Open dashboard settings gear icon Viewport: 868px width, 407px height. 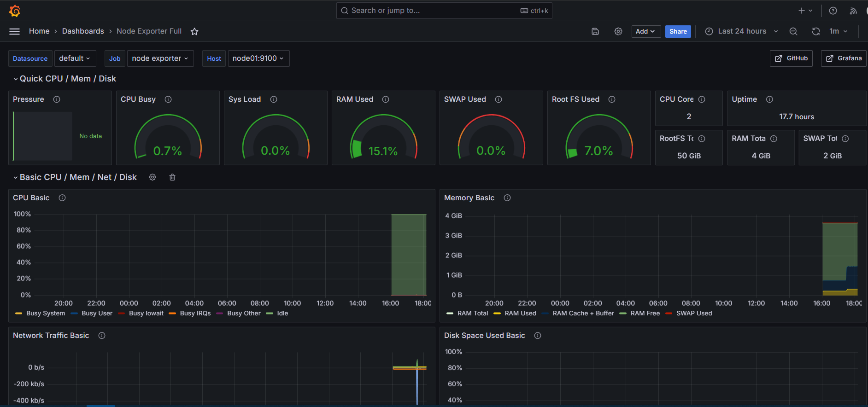pyautogui.click(x=618, y=31)
